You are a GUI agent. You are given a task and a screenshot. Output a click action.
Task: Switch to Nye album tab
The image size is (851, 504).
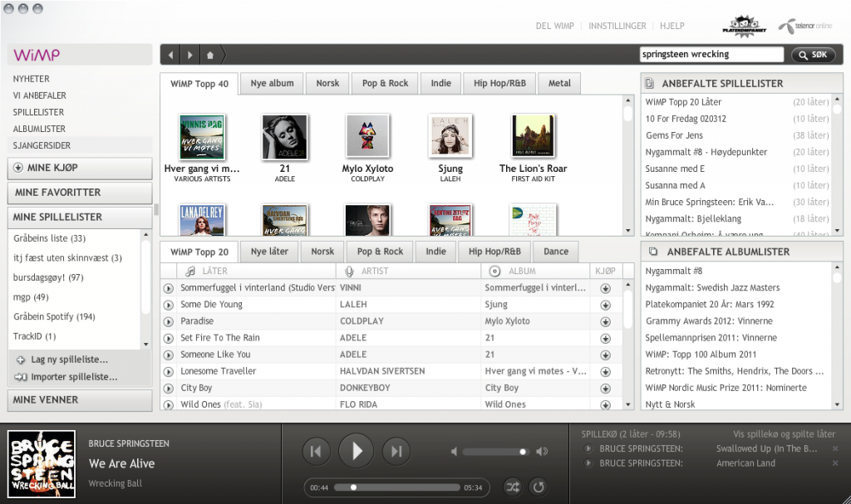point(272,84)
